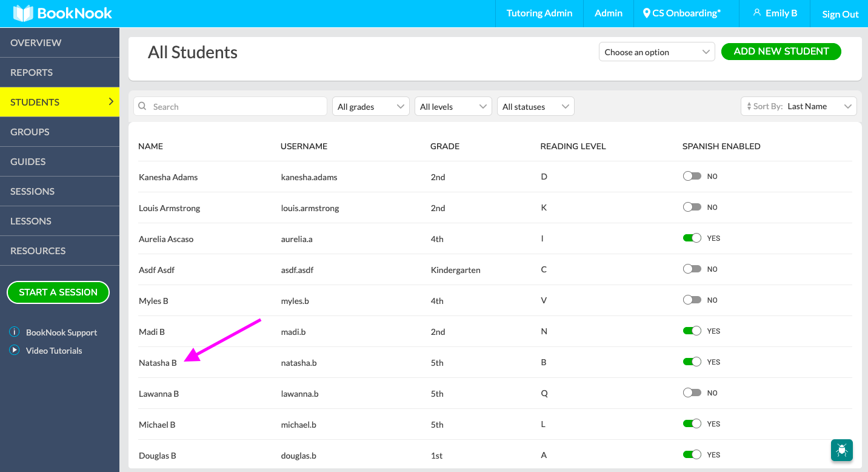Click the green bug icon in the corner

[x=841, y=450]
